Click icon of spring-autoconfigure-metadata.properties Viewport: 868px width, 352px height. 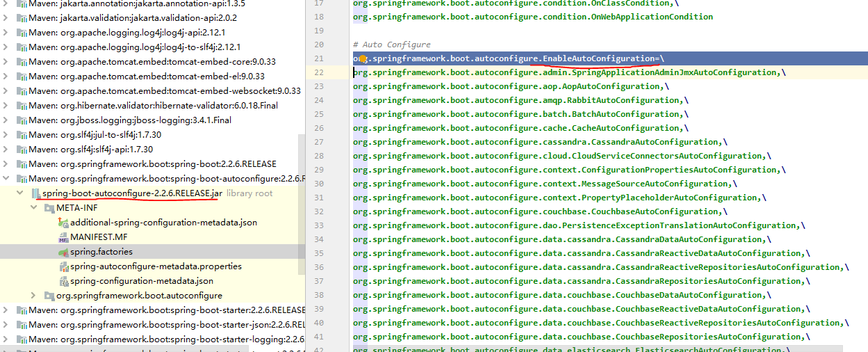[x=63, y=266]
